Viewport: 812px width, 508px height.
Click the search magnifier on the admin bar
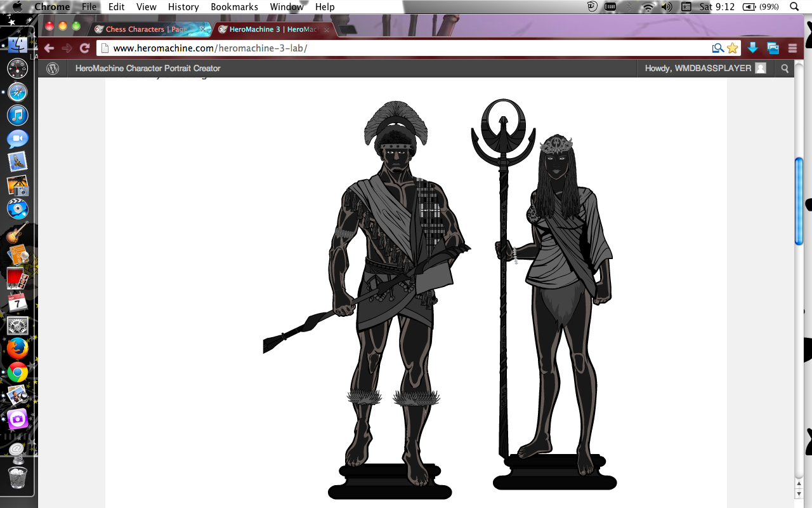click(x=785, y=68)
